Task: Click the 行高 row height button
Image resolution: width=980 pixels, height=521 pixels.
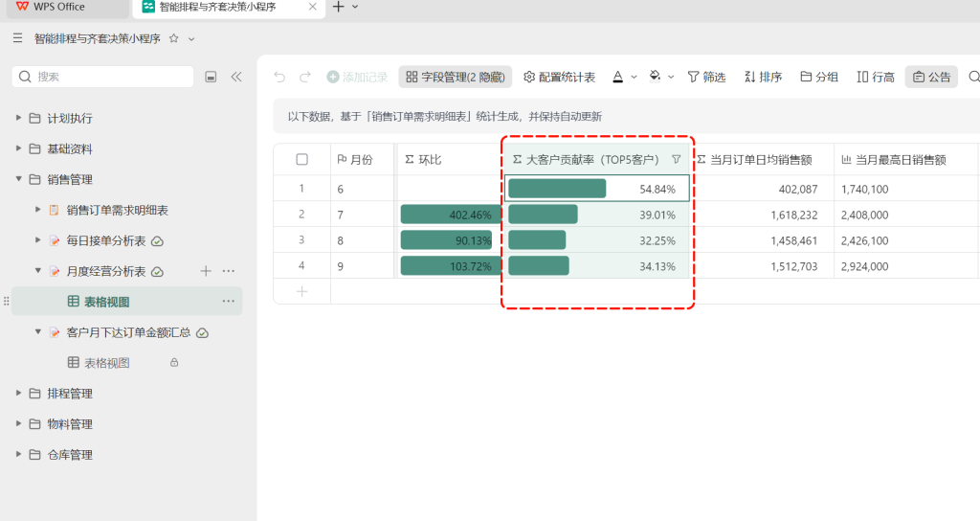Action: 875,77
